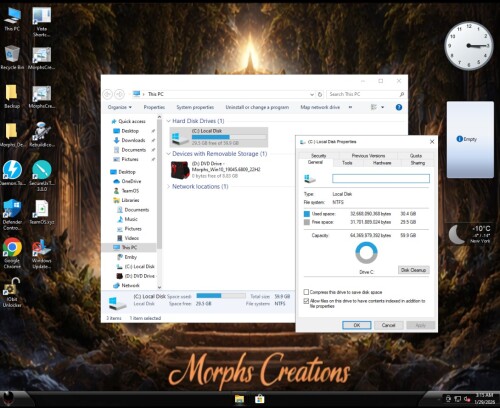Open File Explorer from the taskbar
This screenshot has height=408, width=500.
coord(239,399)
